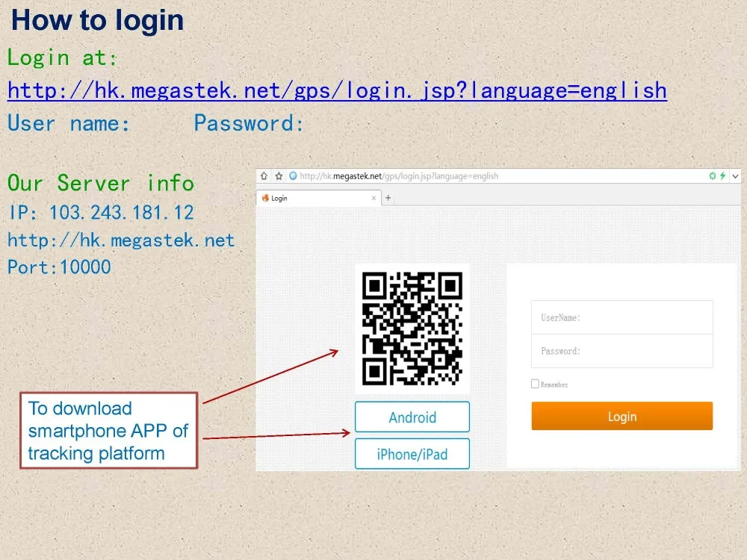
Task: Select the Login browser tab
Action: pyautogui.click(x=318, y=198)
